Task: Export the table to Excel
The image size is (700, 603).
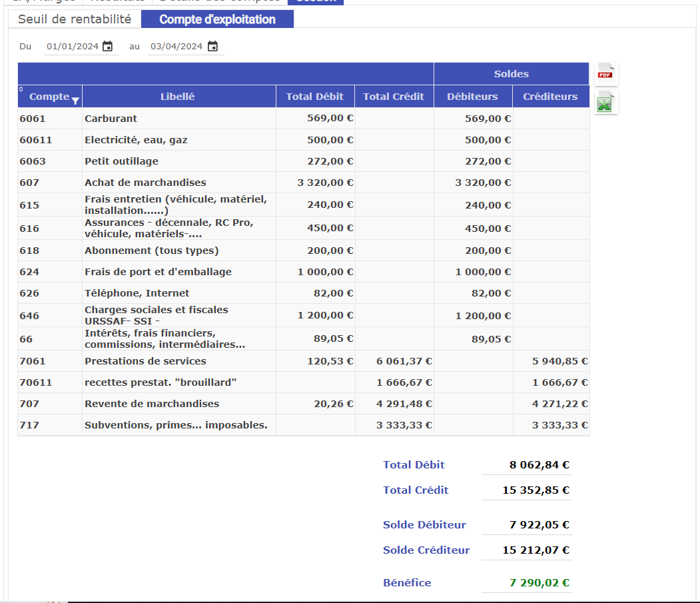Action: [x=605, y=104]
